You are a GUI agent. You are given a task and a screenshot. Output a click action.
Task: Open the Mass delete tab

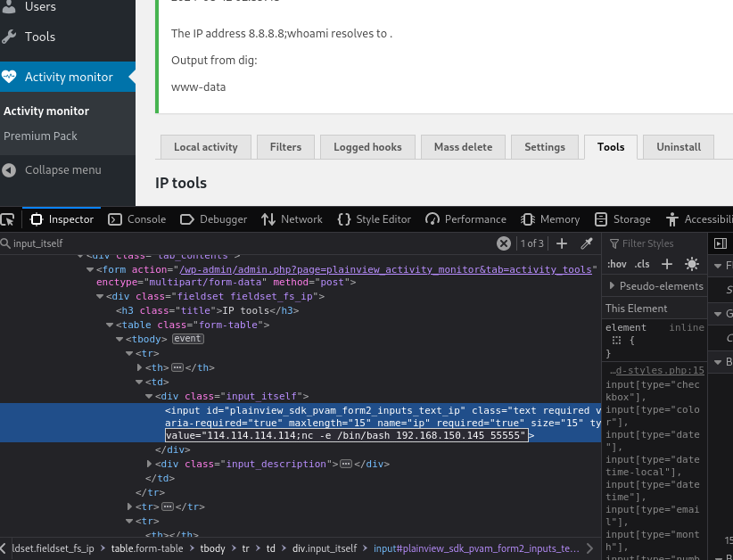tap(464, 147)
